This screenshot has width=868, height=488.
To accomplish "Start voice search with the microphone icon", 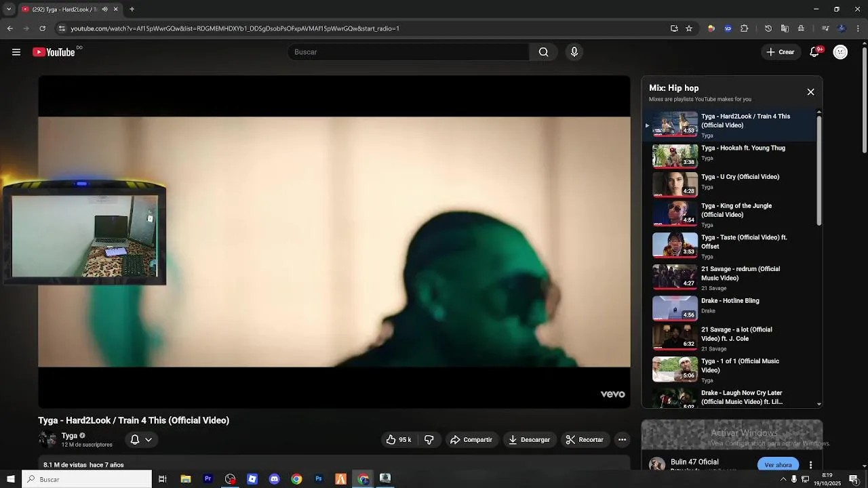I will click(574, 52).
